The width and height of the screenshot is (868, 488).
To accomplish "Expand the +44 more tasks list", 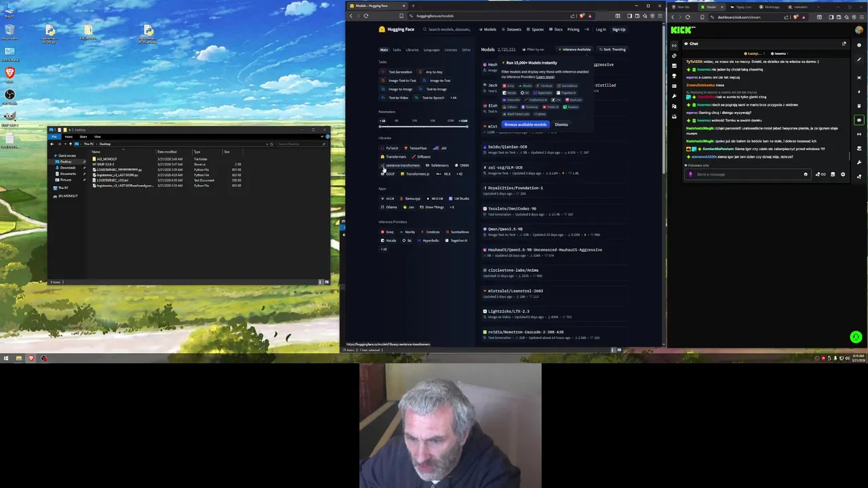I will click(x=453, y=98).
